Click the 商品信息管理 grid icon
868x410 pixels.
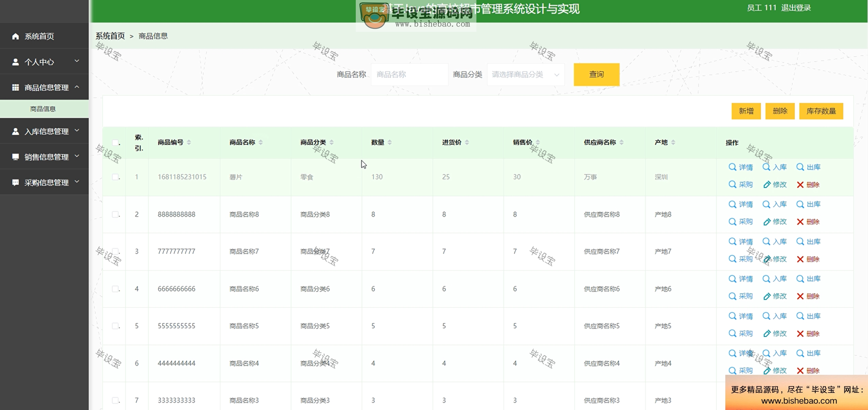tap(16, 88)
